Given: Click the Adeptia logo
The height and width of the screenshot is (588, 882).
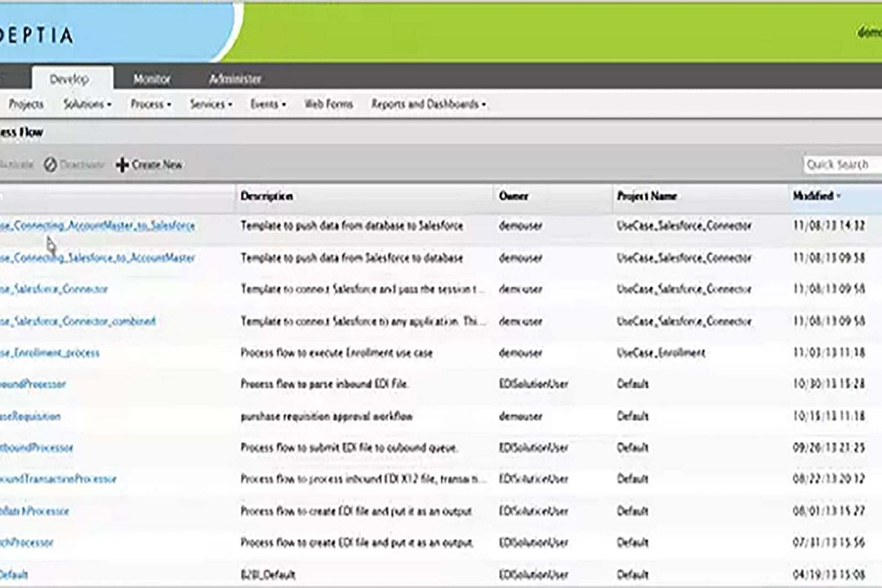Looking at the screenshot, I should pyautogui.click(x=37, y=35).
